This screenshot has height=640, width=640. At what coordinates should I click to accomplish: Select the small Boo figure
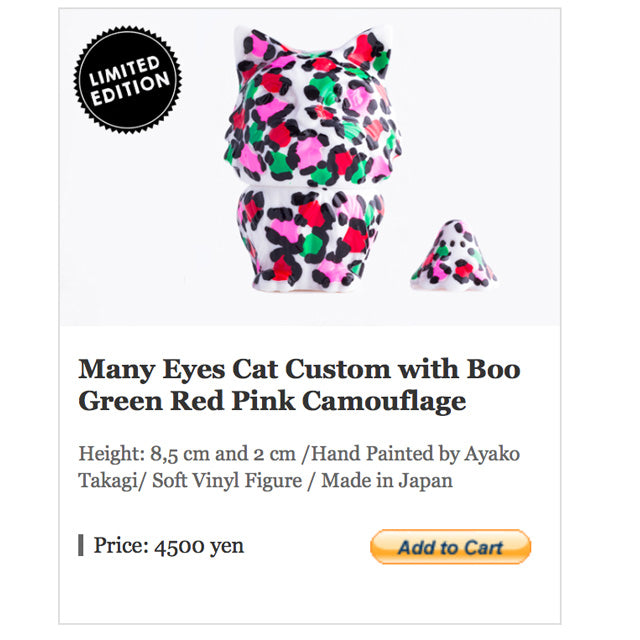[452, 256]
